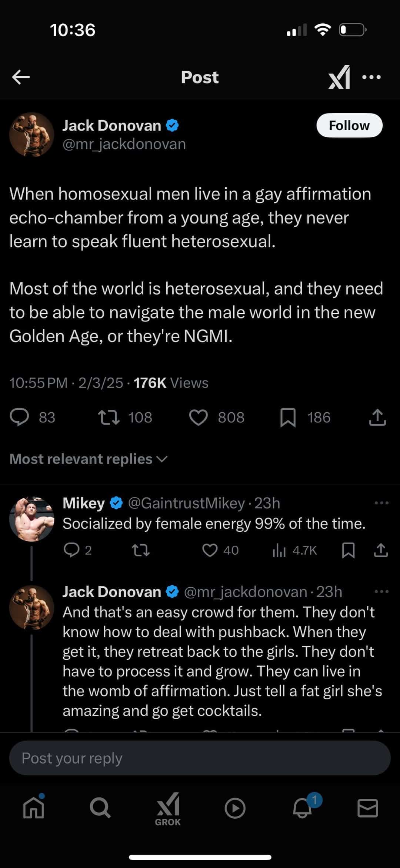Open more options on Mikey's reply

[381, 503]
